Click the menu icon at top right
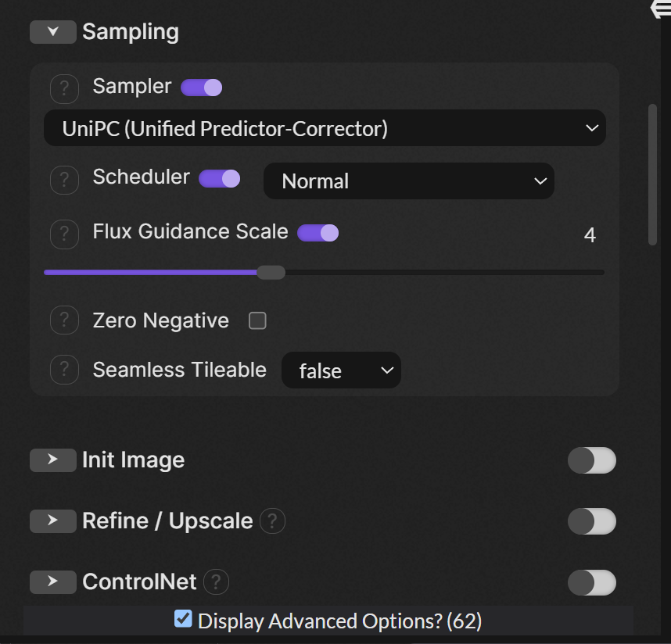The image size is (671, 644). 661,9
